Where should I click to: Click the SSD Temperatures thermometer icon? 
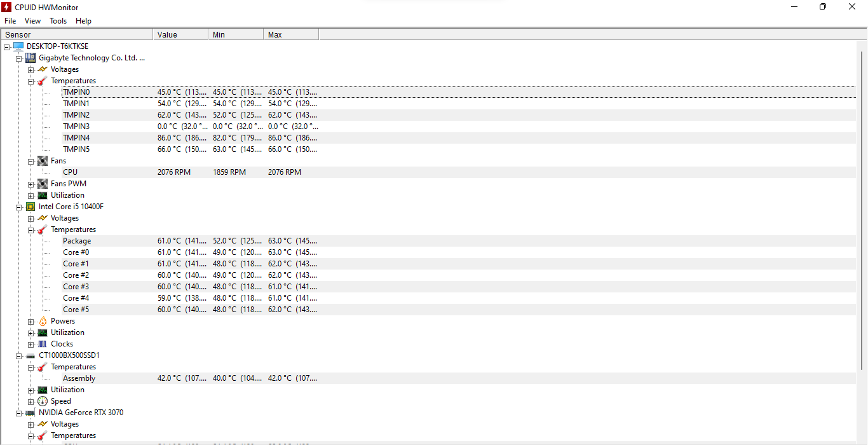pyautogui.click(x=43, y=367)
